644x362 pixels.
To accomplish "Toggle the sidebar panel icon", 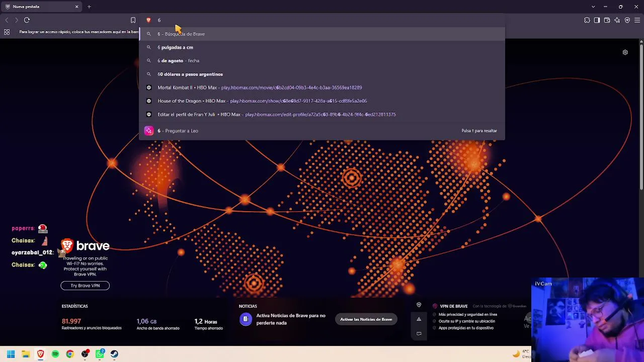I will 597,20.
